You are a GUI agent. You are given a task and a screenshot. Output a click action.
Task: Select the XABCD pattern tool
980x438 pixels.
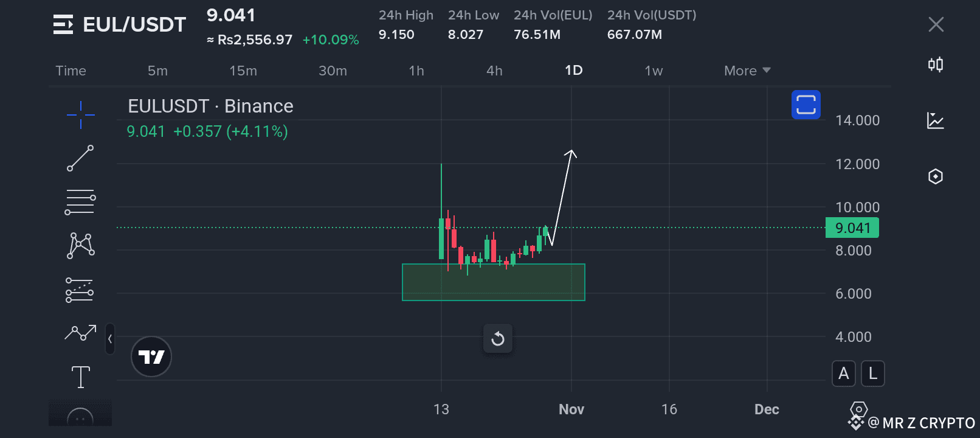[80, 246]
